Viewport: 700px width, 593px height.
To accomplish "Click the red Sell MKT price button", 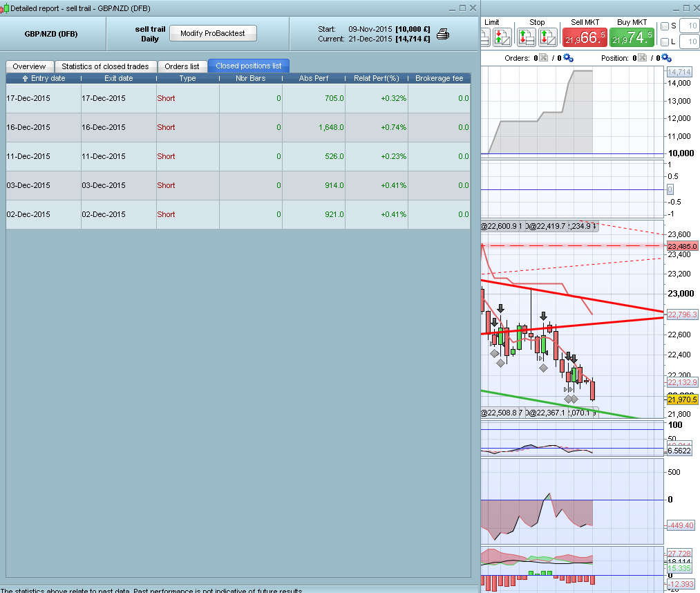I will [585, 37].
